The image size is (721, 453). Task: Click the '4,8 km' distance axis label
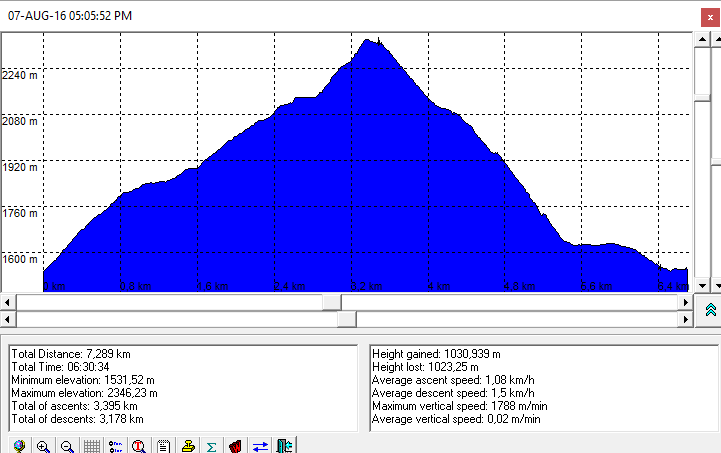click(520, 286)
